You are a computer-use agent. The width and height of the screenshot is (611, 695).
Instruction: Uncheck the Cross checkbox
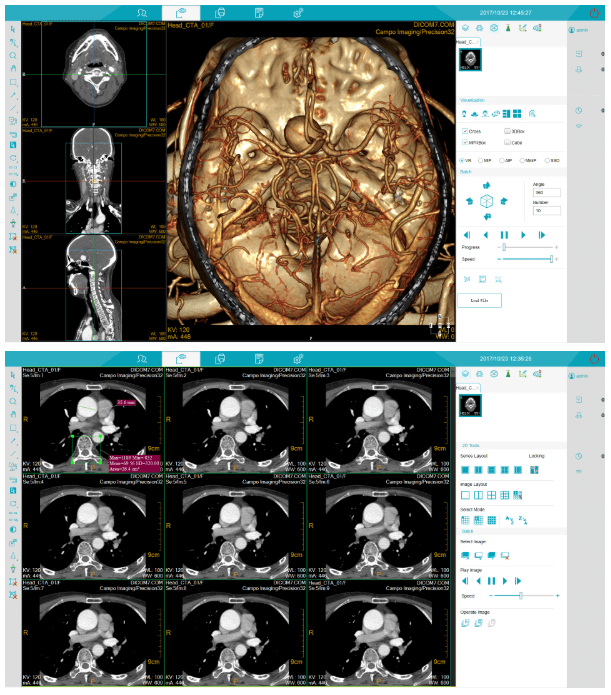point(466,131)
